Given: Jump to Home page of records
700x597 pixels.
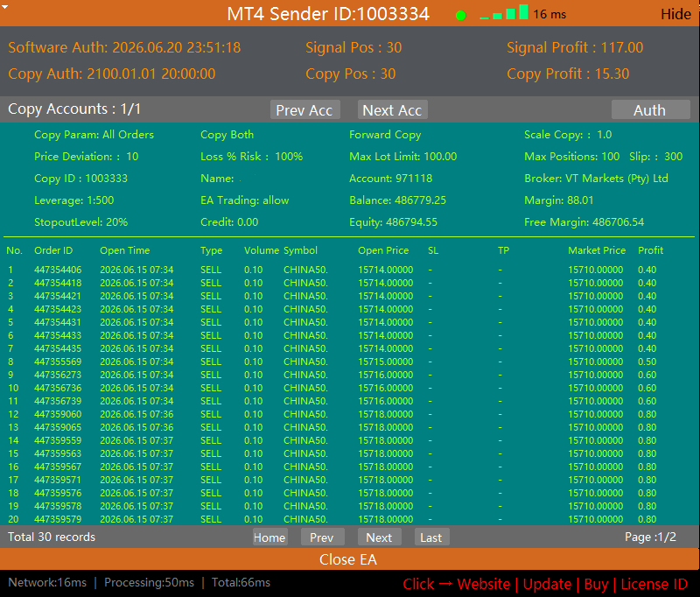Looking at the screenshot, I should click(x=269, y=537).
